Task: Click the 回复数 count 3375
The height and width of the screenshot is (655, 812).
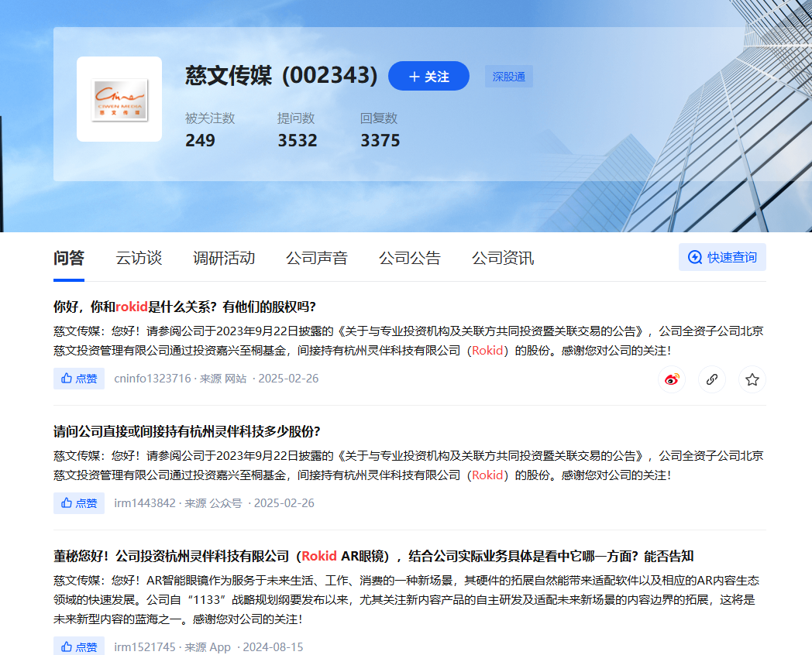Action: tap(380, 140)
